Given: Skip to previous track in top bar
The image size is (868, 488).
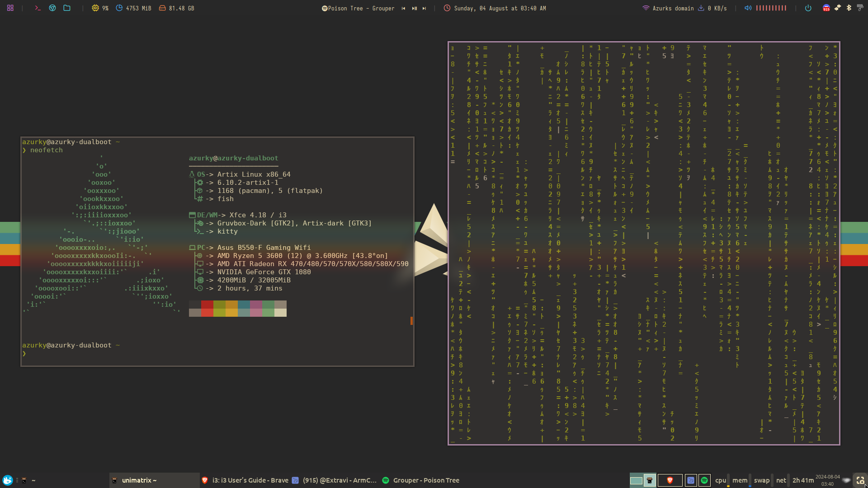Looking at the screenshot, I should (404, 8).
